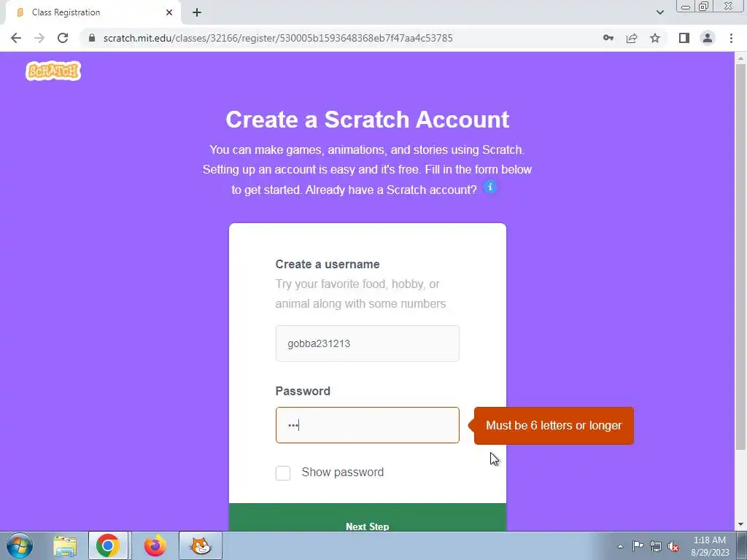Reload the page with refresh icon
The image size is (747, 560).
[63, 38]
